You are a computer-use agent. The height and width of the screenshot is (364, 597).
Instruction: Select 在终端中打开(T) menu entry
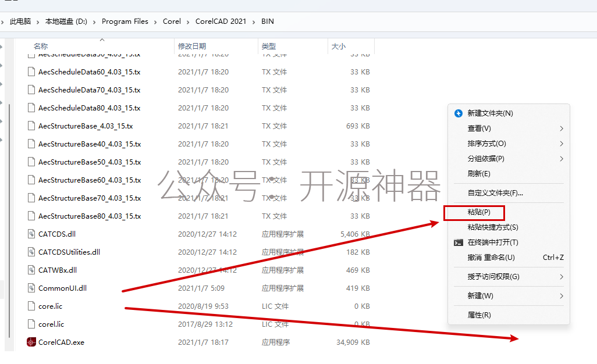(x=493, y=242)
